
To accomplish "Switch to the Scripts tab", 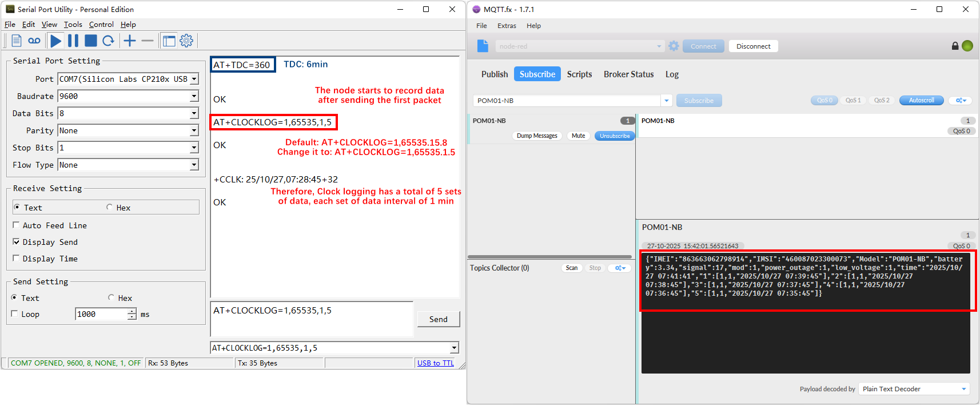I will (579, 74).
